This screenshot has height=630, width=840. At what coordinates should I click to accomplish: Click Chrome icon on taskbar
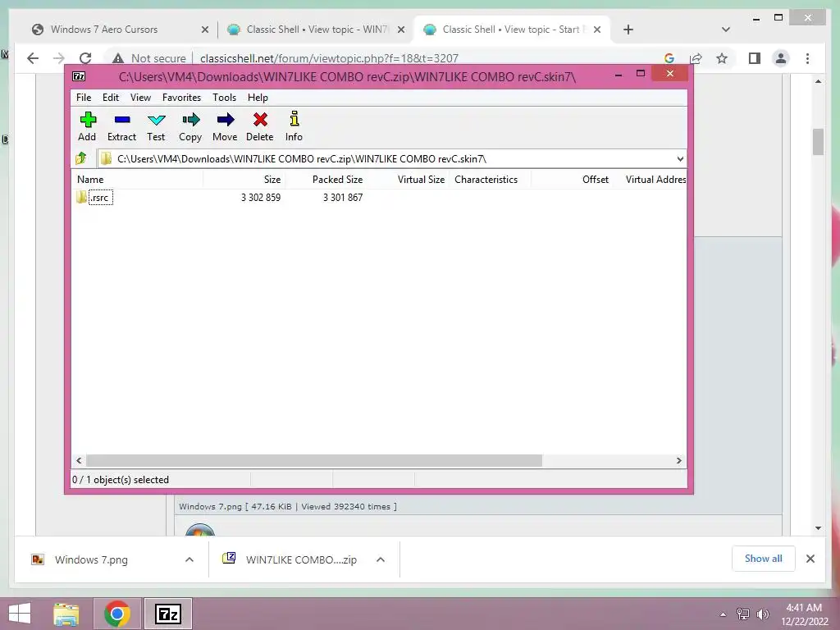pos(117,614)
